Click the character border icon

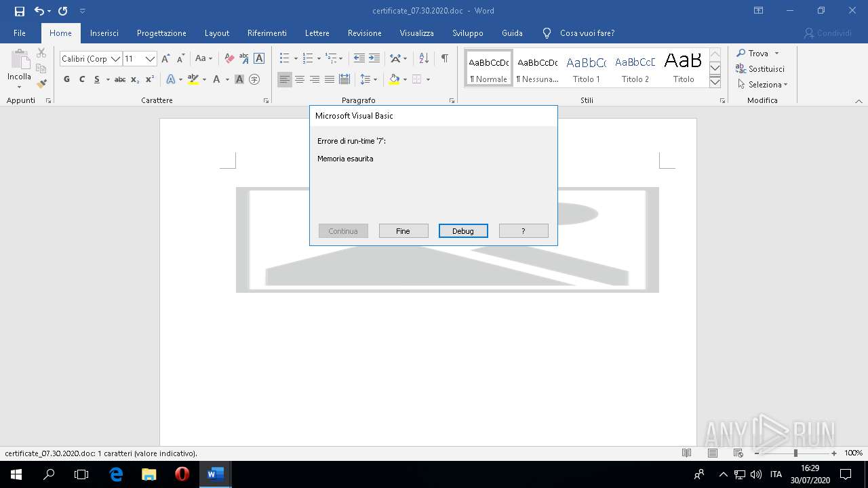tap(259, 59)
